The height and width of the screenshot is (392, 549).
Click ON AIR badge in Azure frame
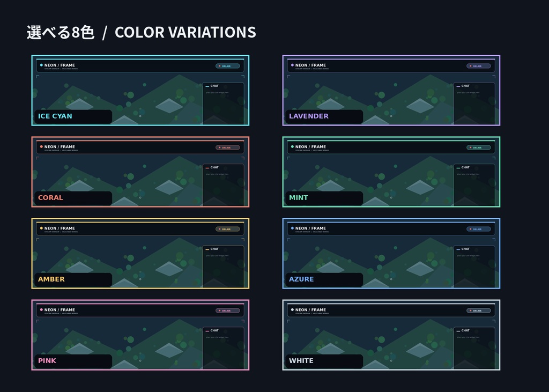click(479, 229)
